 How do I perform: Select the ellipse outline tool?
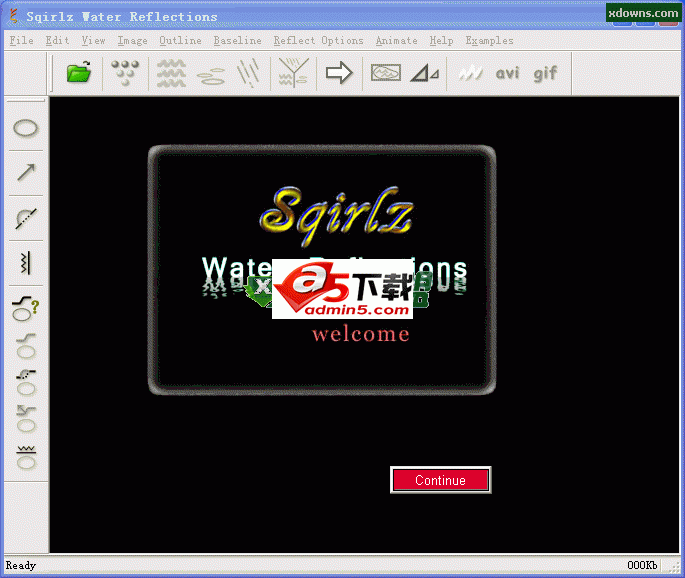26,128
